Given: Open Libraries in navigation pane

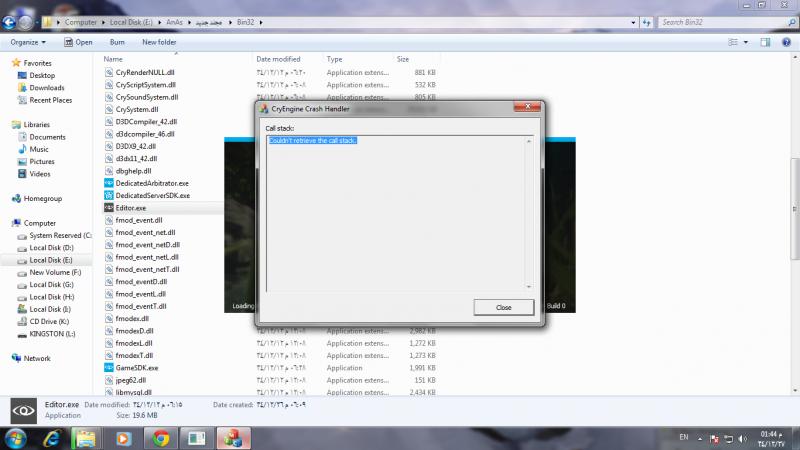Looking at the screenshot, I should coord(36,124).
